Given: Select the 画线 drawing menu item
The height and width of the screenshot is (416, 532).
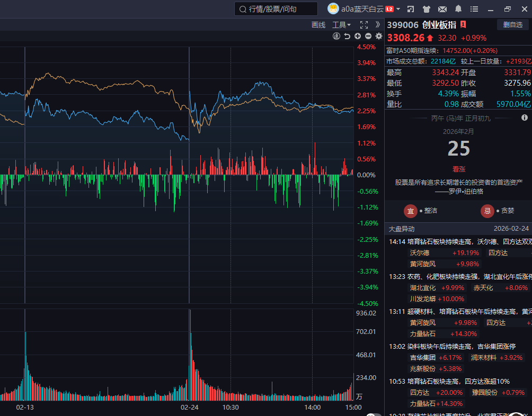Looking at the screenshot, I should tap(318, 25).
